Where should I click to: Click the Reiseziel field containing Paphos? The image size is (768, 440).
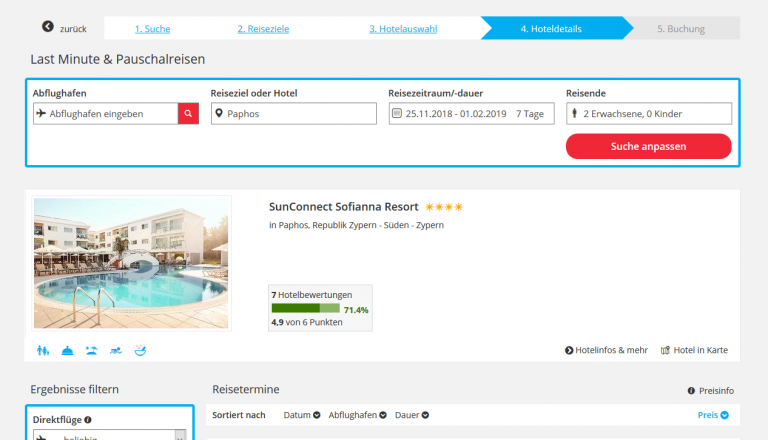coord(294,114)
